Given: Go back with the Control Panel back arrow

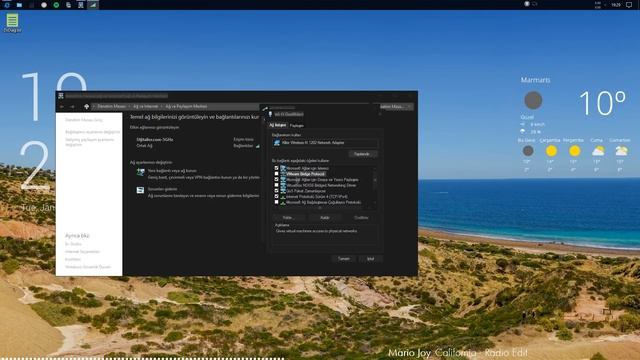Looking at the screenshot, I should 62,107.
